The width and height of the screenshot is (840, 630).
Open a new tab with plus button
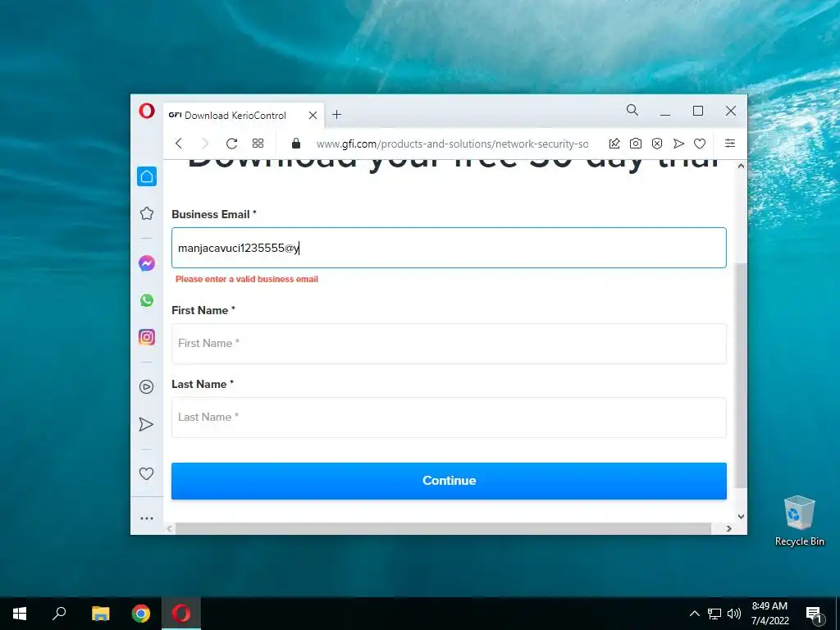[x=336, y=115]
